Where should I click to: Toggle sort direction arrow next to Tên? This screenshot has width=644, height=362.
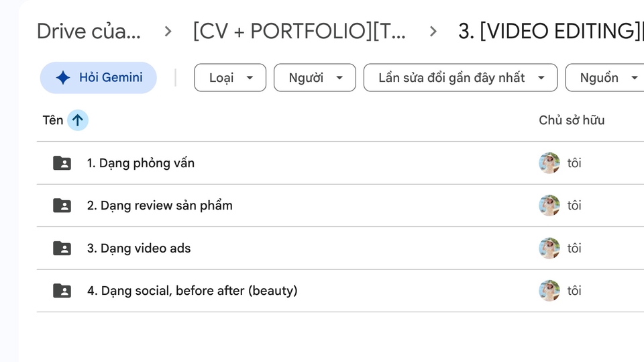click(78, 120)
